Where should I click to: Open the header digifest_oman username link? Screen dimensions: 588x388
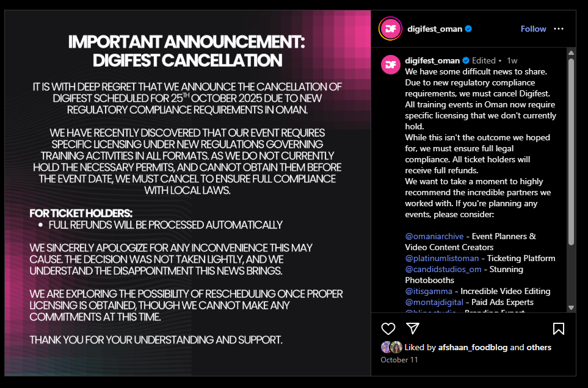[435, 29]
